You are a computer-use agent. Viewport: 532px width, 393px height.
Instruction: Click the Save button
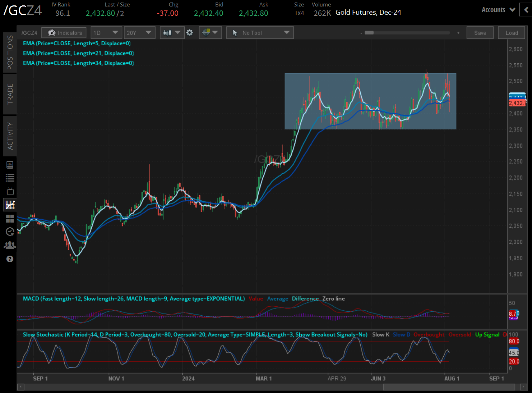coord(480,33)
